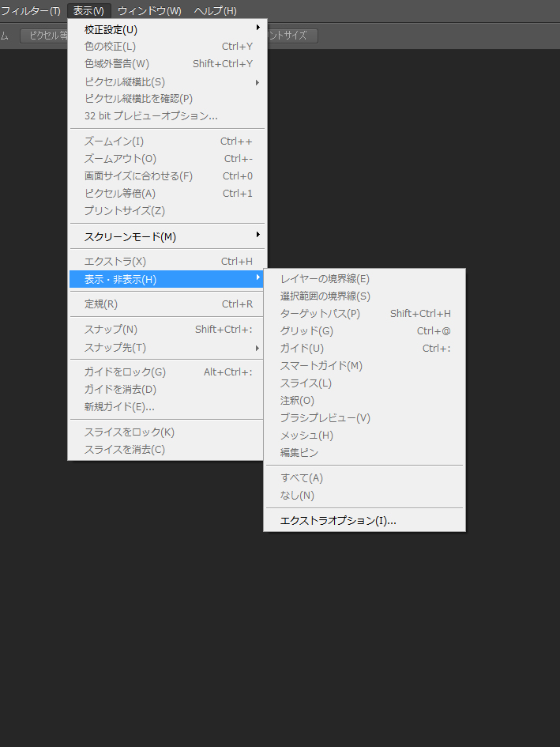Select ピクセル縦横比を確認(P)
Image resolution: width=560 pixels, height=747 pixels.
(167, 99)
